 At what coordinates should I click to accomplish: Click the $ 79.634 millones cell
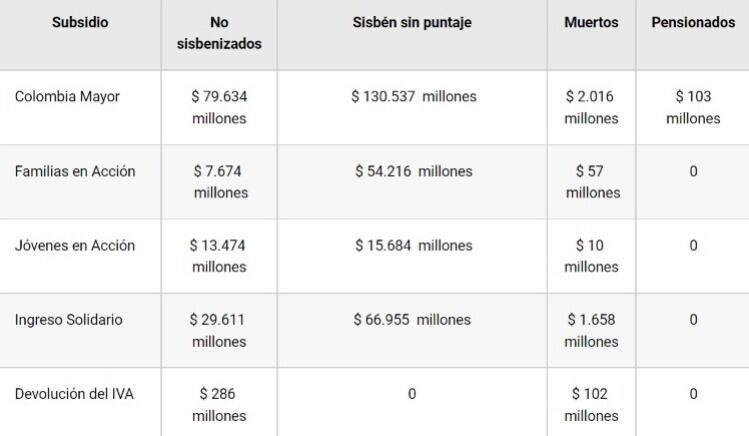[x=219, y=108]
